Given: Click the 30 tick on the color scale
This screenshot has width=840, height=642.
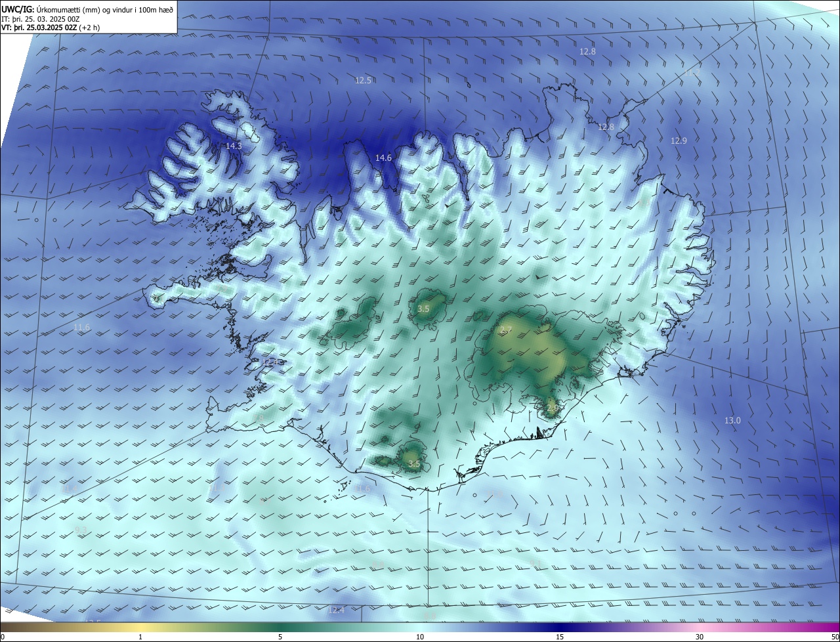Looking at the screenshot, I should coord(700,637).
